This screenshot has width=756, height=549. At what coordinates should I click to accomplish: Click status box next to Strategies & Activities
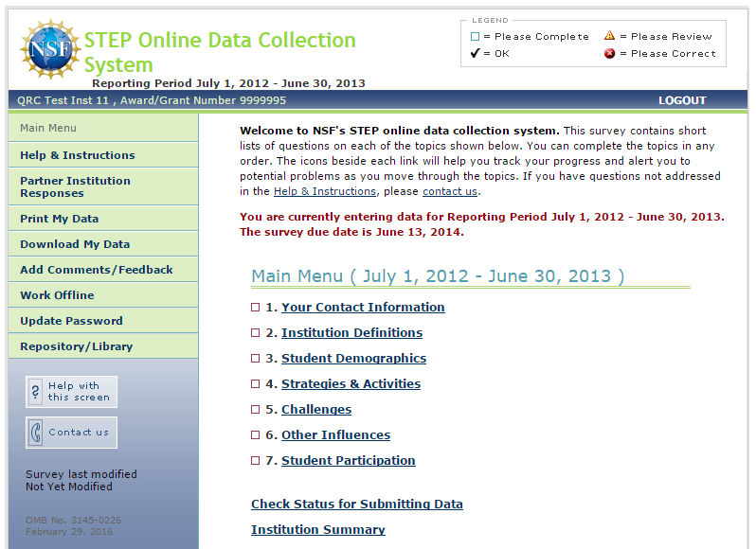256,383
